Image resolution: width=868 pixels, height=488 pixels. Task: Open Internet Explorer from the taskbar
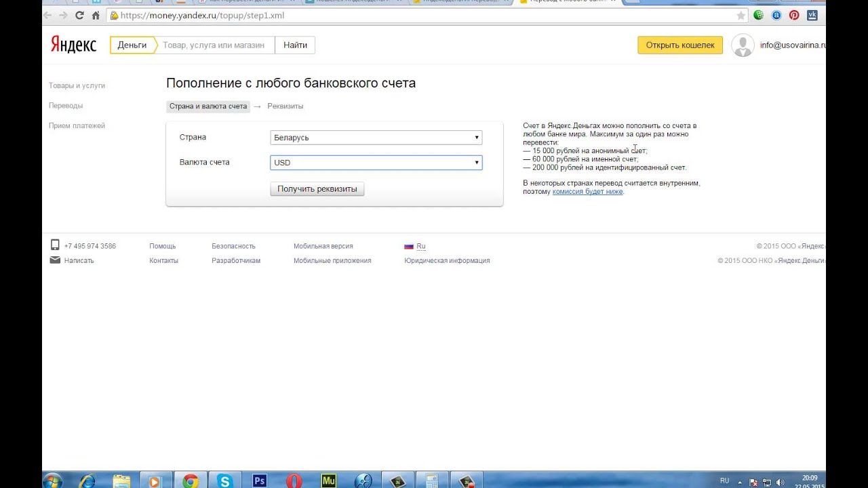pyautogui.click(x=87, y=481)
